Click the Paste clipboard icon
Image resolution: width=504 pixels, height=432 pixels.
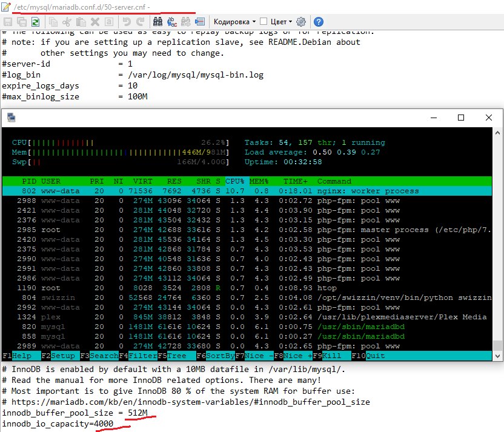[81, 22]
